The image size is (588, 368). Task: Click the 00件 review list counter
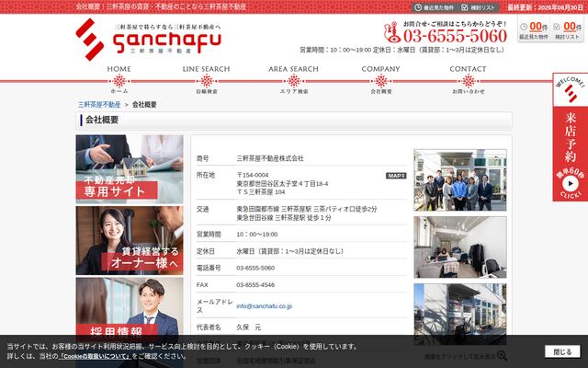pos(568,29)
